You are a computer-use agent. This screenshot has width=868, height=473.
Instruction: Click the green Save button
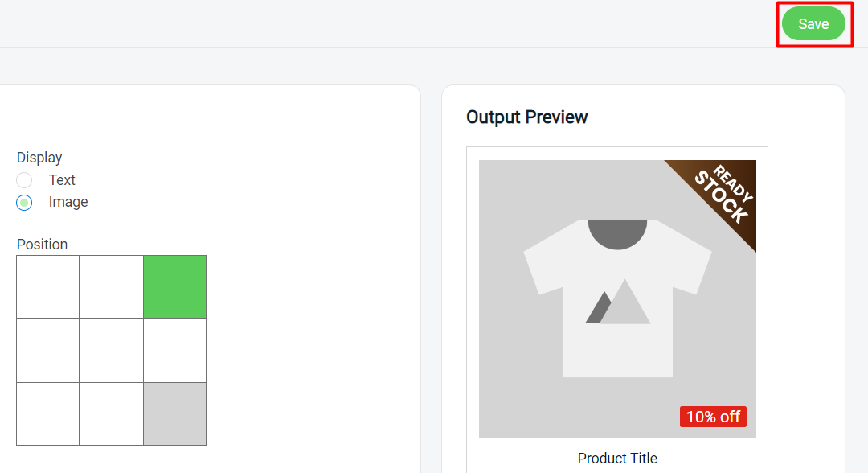coord(814,23)
